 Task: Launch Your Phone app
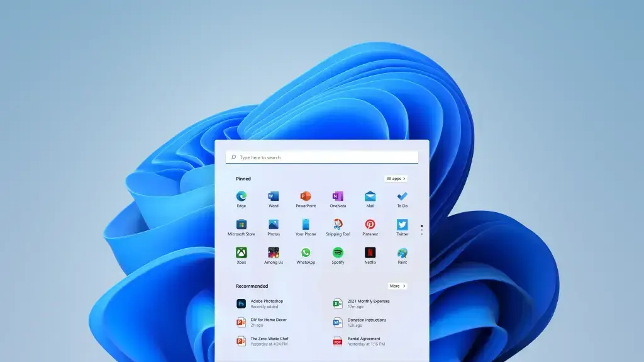[x=306, y=227]
